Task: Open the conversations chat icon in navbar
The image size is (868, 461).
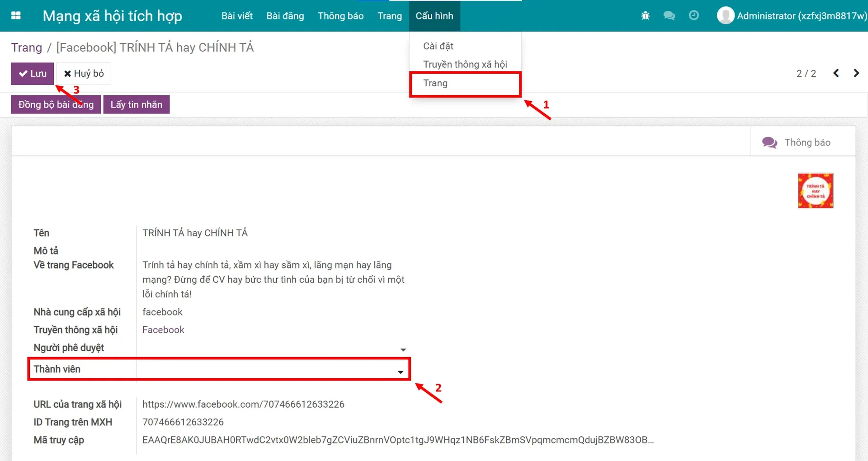Action: click(x=669, y=16)
